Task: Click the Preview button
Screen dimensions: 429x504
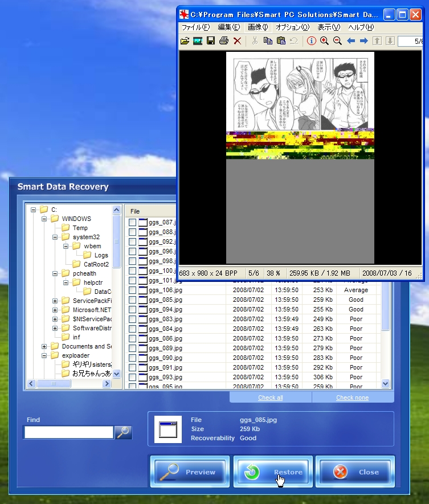Action: coord(190,472)
